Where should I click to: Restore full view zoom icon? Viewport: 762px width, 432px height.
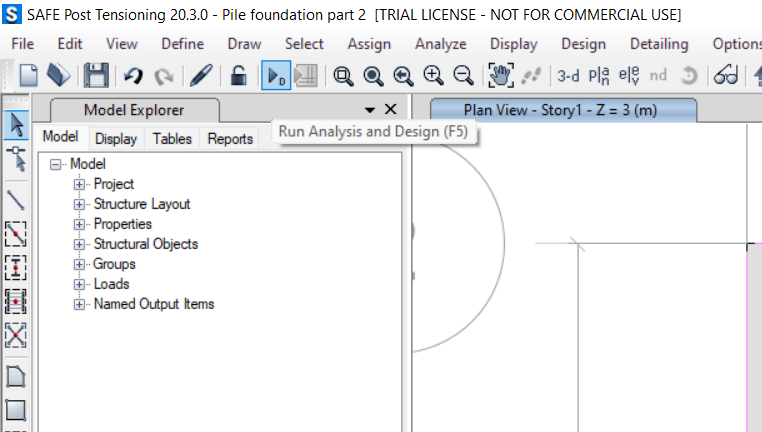coord(373,76)
